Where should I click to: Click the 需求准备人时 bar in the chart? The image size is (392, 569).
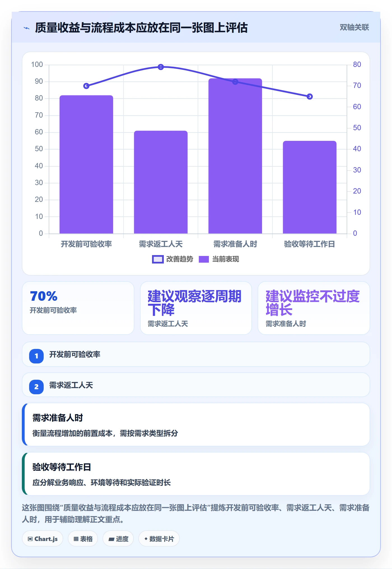pos(235,156)
